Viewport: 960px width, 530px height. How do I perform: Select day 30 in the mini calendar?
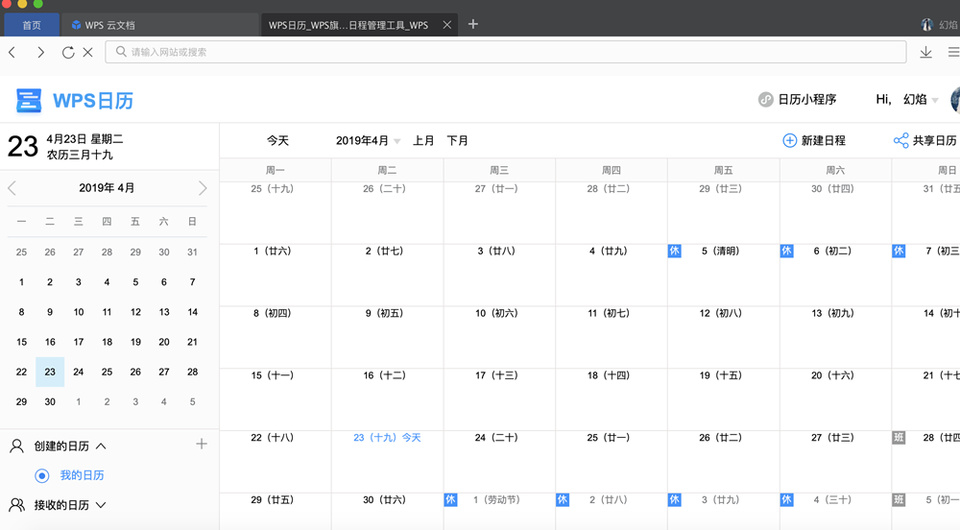(x=50, y=402)
